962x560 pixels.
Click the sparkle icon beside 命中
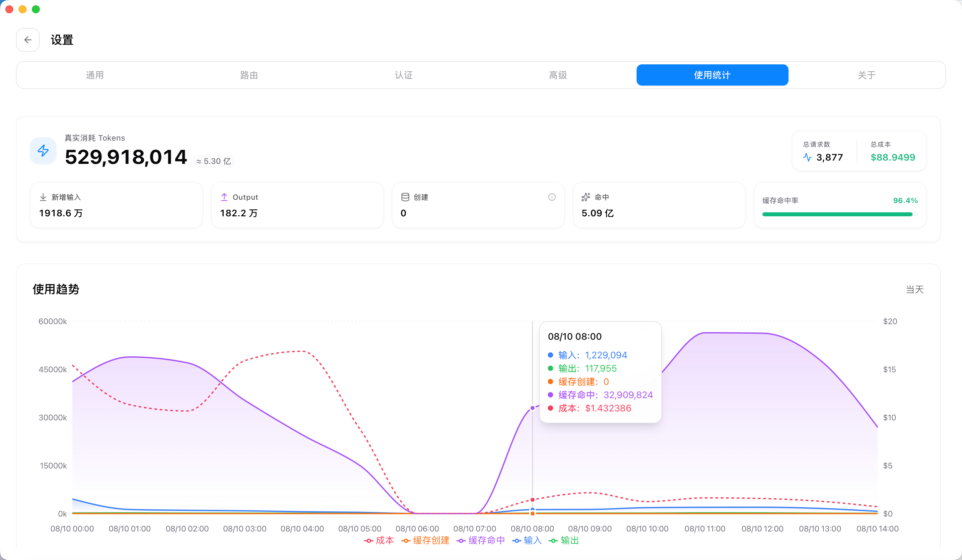click(585, 197)
